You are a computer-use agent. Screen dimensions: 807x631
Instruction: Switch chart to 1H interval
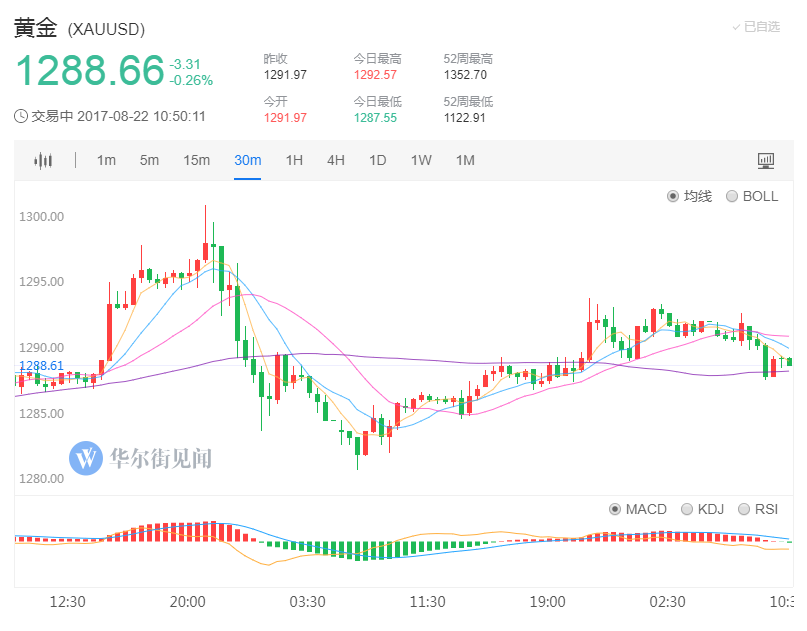coord(294,161)
